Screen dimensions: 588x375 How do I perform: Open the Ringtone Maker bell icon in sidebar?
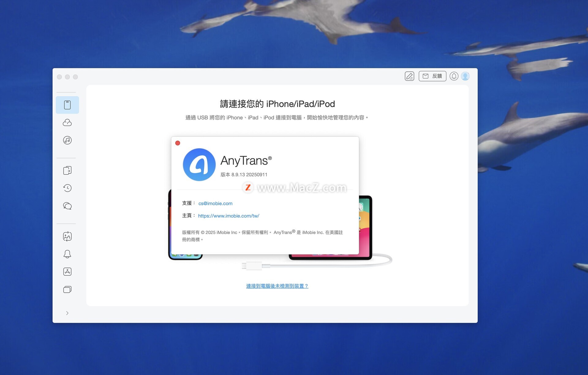67,254
